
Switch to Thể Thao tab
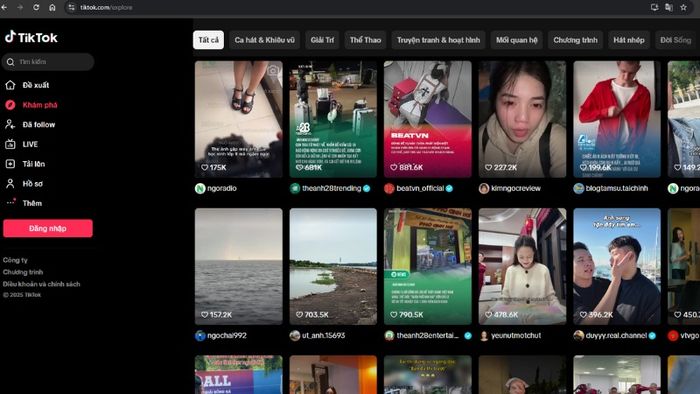365,40
